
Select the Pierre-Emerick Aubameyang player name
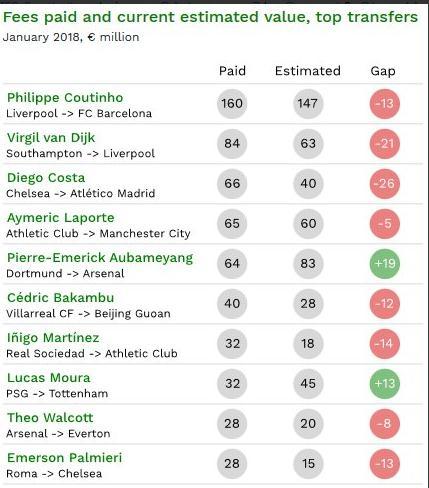coord(100,258)
